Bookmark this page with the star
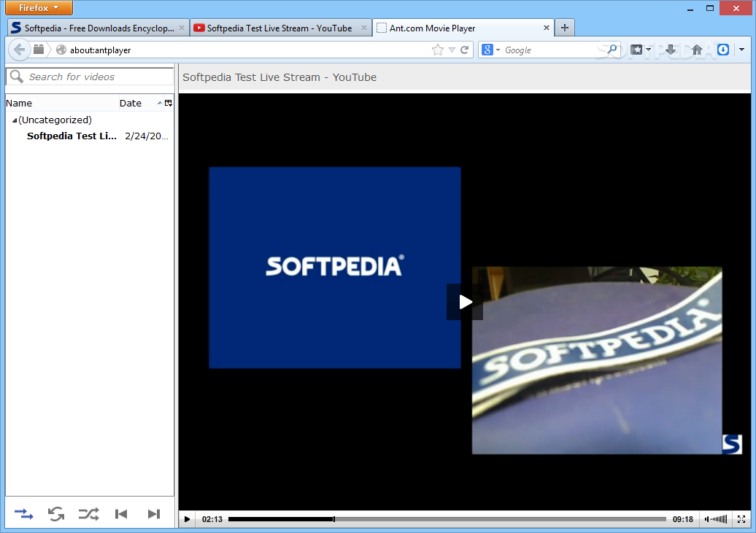 [437, 50]
